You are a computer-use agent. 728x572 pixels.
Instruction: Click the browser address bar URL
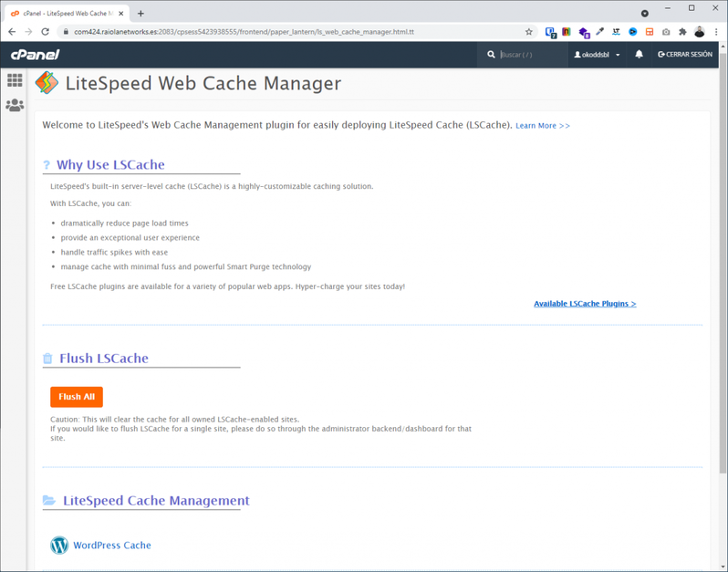tap(244, 32)
